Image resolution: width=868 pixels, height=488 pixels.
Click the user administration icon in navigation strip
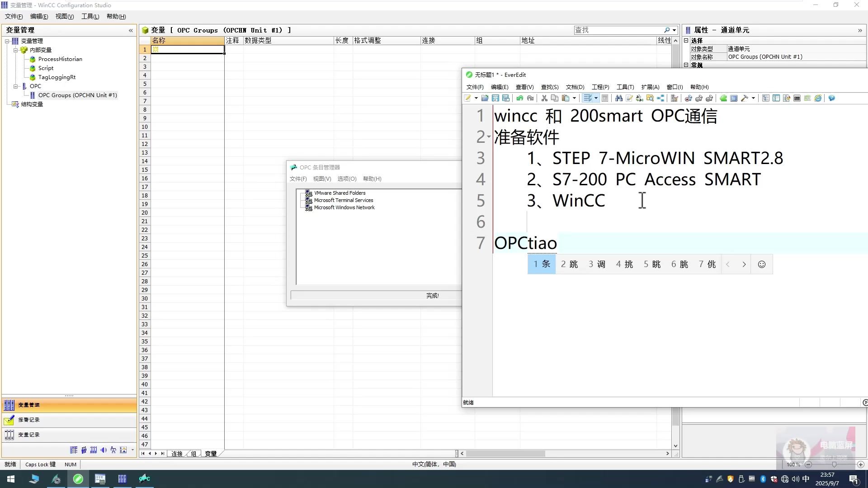[x=84, y=450]
